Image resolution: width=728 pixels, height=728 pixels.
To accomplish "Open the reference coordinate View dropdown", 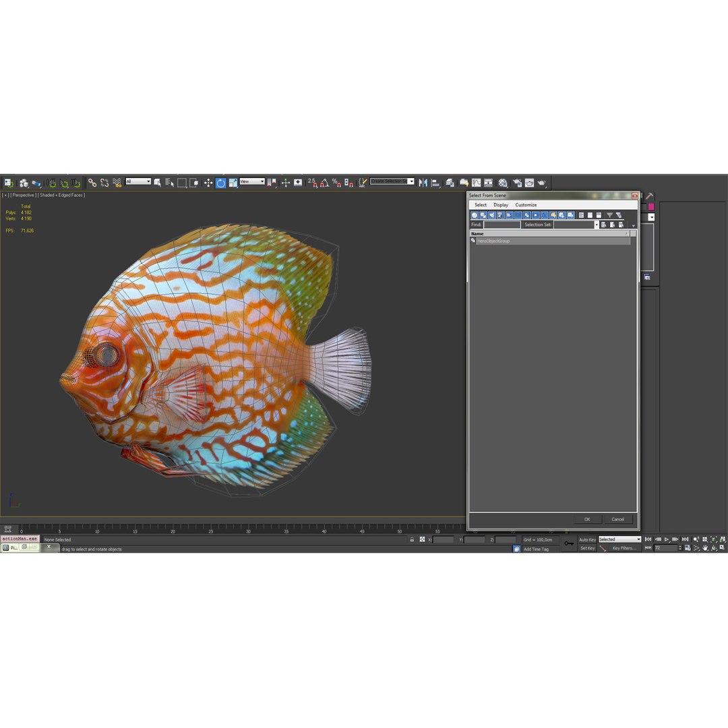I will coord(252,181).
